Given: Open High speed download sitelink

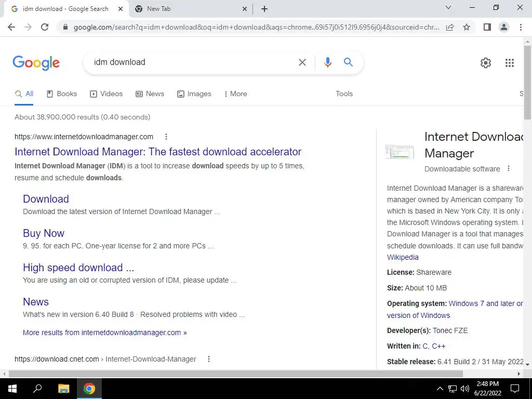Looking at the screenshot, I should (x=78, y=268).
